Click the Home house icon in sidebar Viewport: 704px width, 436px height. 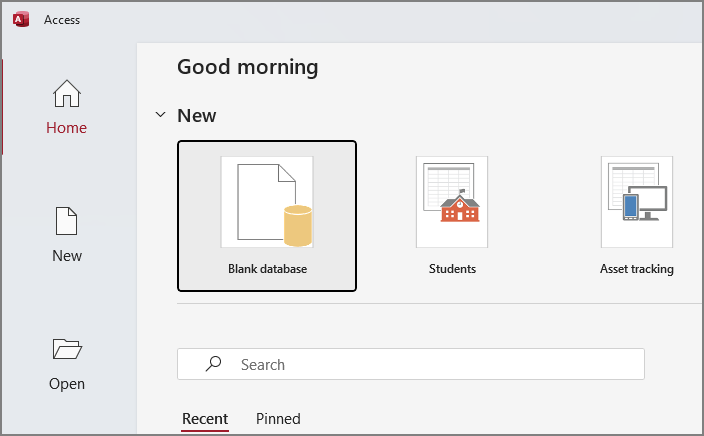pos(67,94)
